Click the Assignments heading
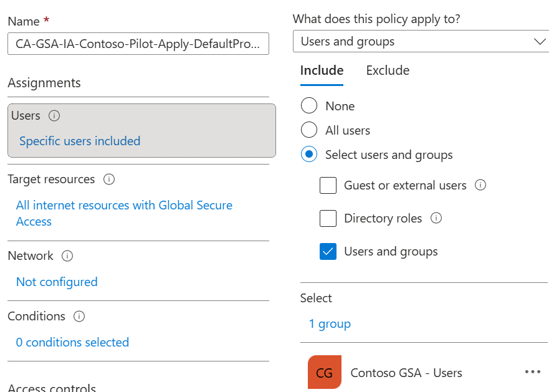Screen dimensions: 549x392 point(44,83)
